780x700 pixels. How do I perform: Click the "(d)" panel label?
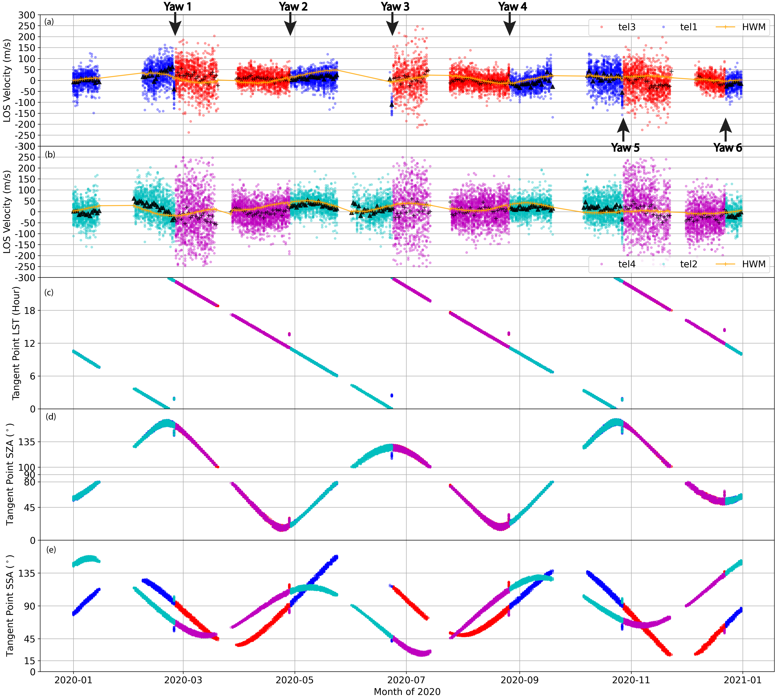51,417
